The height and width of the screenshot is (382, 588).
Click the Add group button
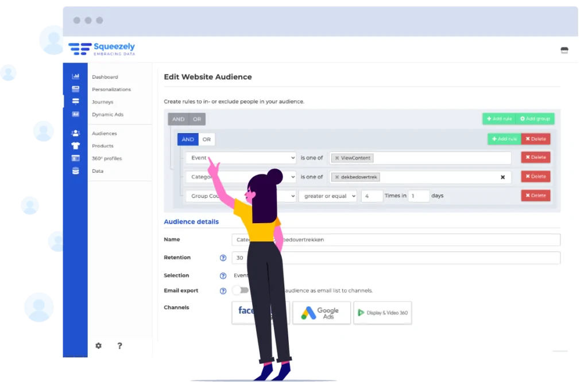click(535, 119)
